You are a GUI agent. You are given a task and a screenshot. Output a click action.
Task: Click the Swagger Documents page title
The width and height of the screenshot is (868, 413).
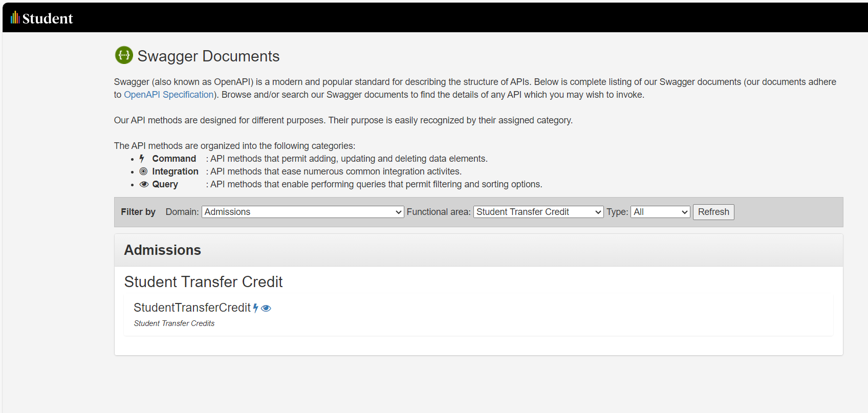pos(208,56)
